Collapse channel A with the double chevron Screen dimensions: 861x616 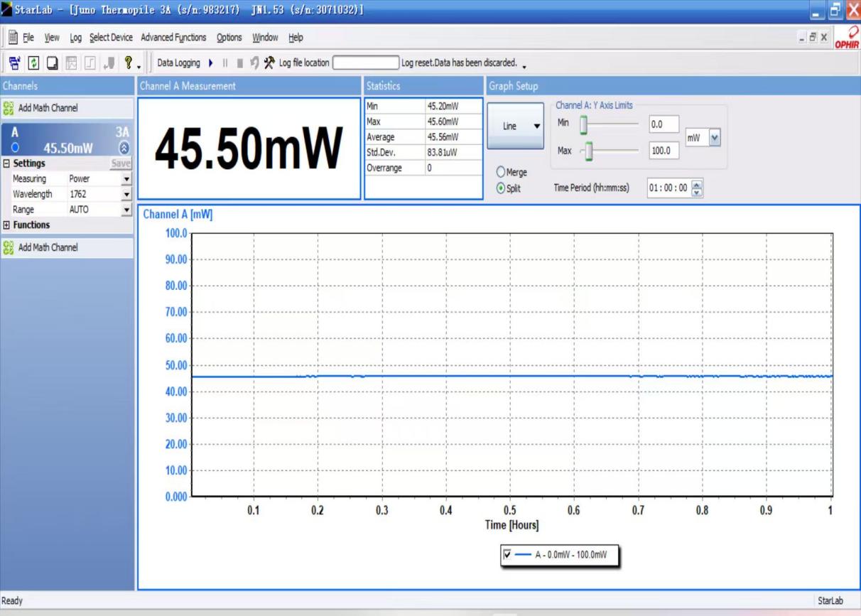[x=125, y=148]
